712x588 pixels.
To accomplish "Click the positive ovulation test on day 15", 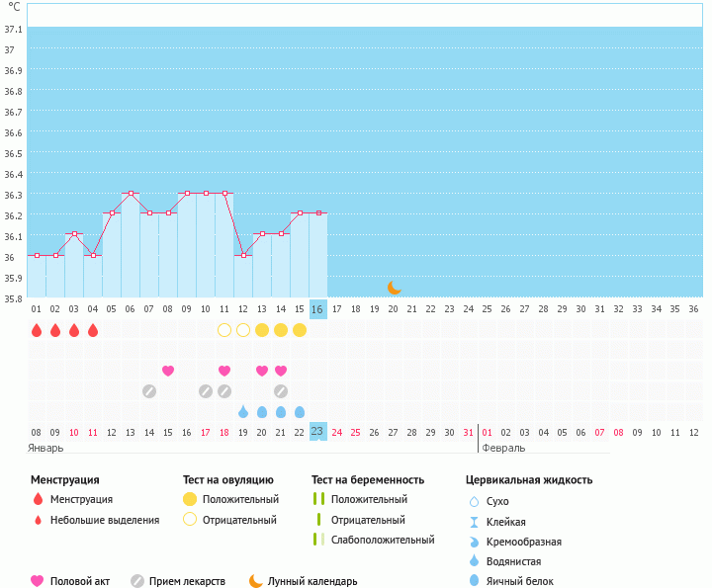I will (300, 330).
